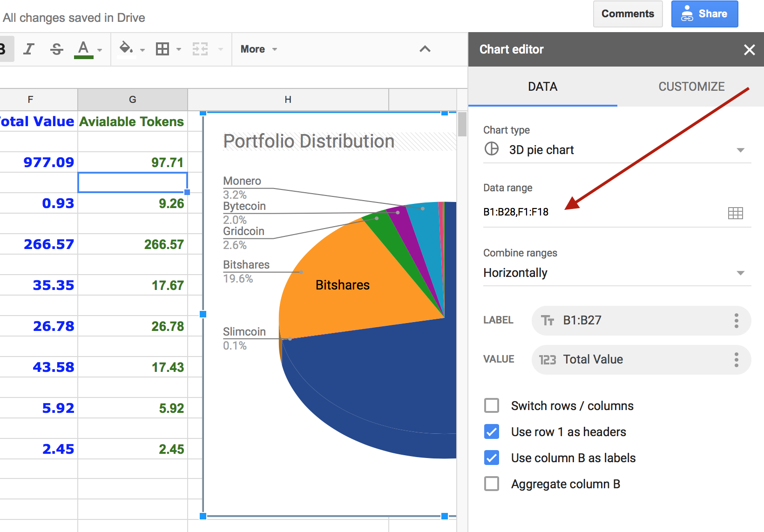This screenshot has width=764, height=532.
Task: Click the Share button
Action: 704,14
